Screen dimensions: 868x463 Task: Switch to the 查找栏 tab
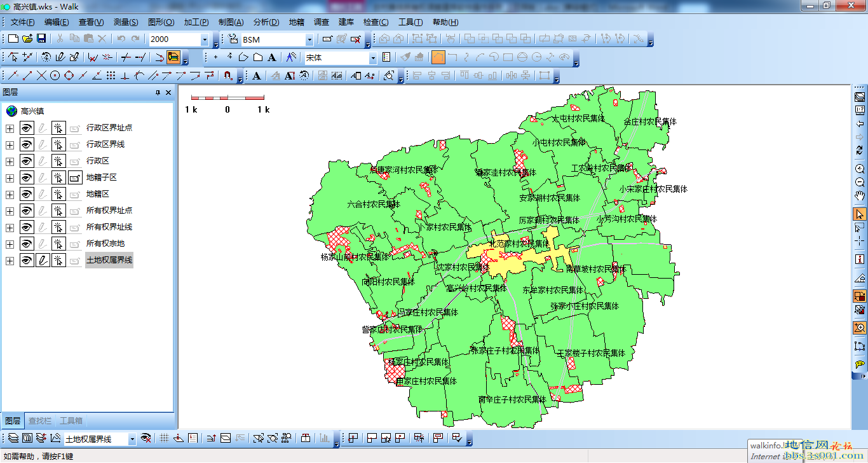[40, 420]
